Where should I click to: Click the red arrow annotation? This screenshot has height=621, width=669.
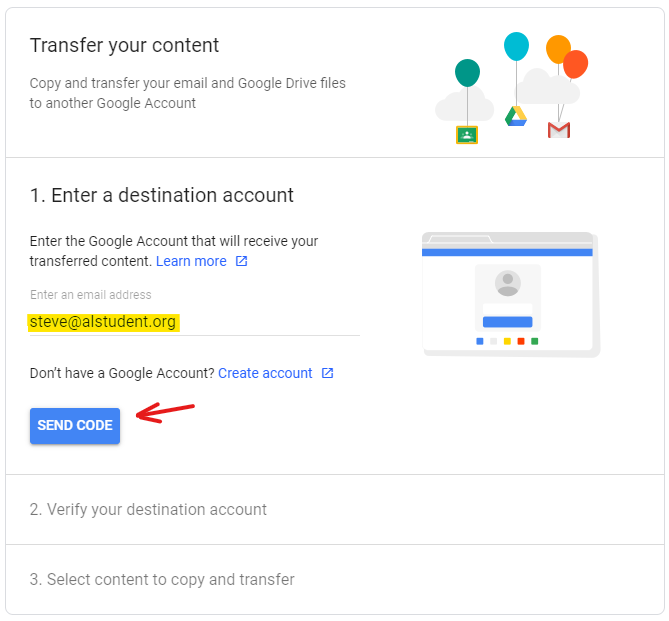(x=165, y=412)
